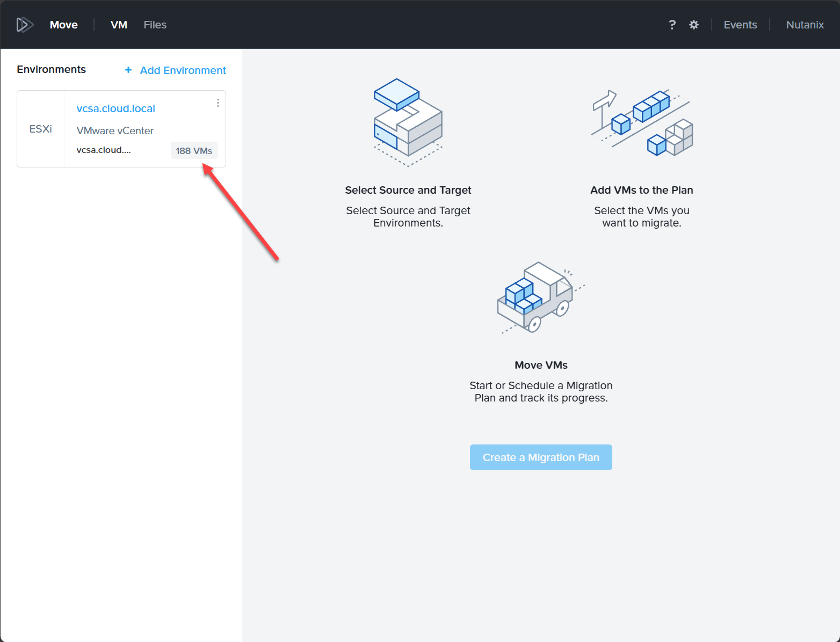Open the Nutanix user menu
The width and height of the screenshot is (840, 642).
[805, 25]
